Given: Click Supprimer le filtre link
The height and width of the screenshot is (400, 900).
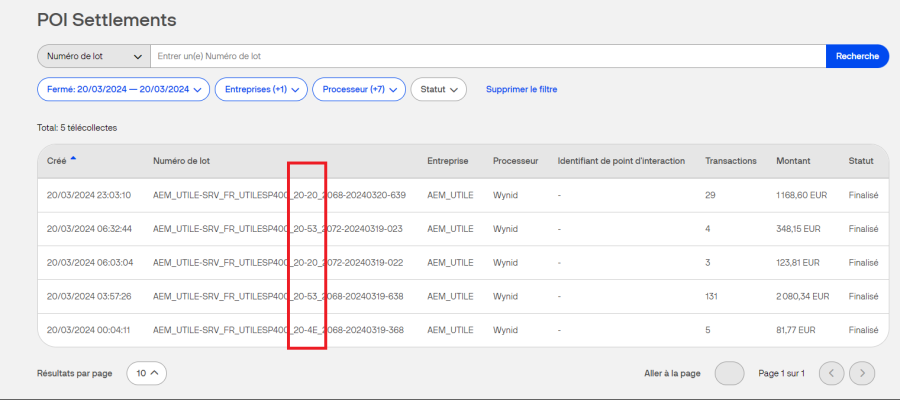Looking at the screenshot, I should [521, 89].
